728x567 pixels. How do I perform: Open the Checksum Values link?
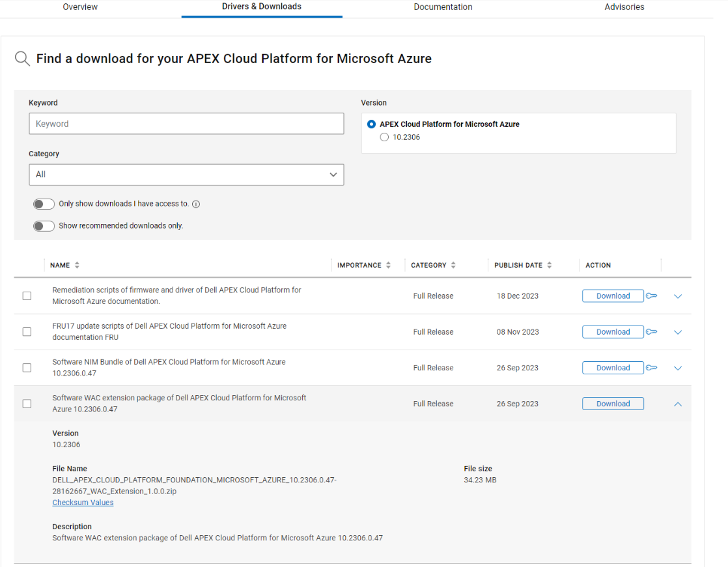click(x=83, y=503)
